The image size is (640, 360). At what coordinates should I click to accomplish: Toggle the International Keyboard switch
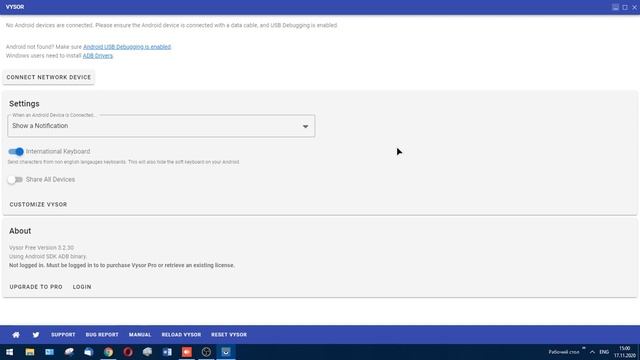click(16, 151)
